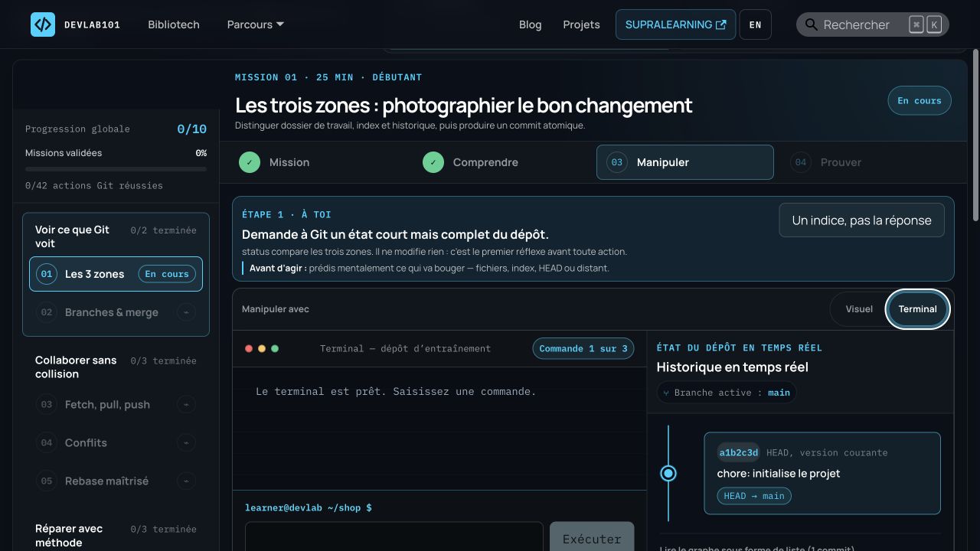Viewport: 980px width, 551px height.
Task: Open the Blog nav link
Action: [530, 24]
